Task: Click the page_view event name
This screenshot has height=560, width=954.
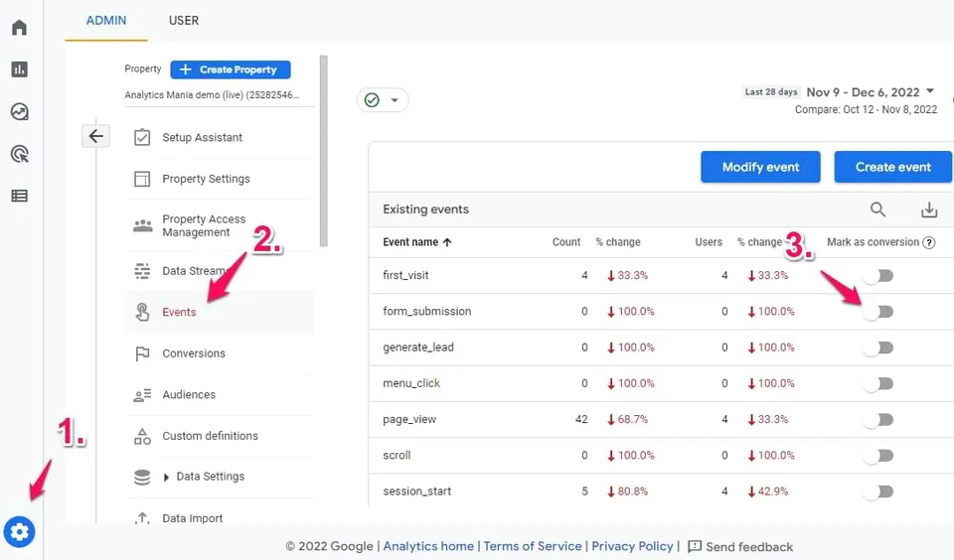Action: [409, 420]
